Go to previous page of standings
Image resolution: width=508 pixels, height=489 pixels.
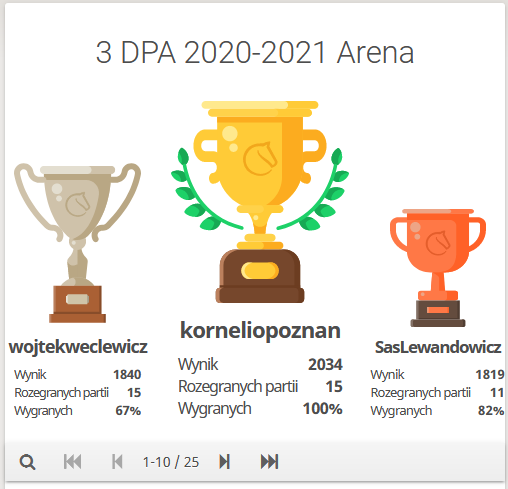pyautogui.click(x=117, y=462)
